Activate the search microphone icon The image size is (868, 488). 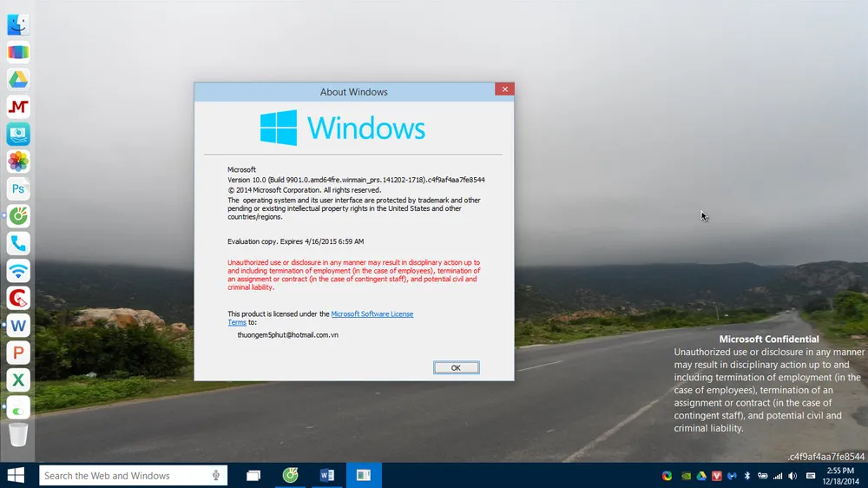point(216,475)
